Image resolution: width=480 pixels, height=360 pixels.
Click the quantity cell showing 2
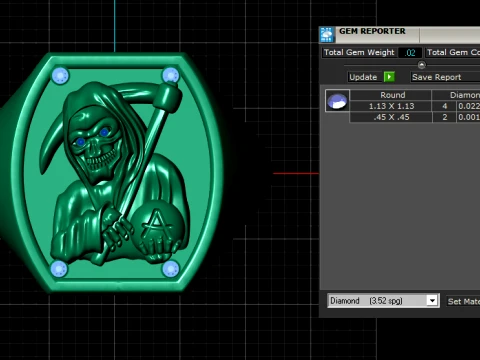tap(444, 117)
